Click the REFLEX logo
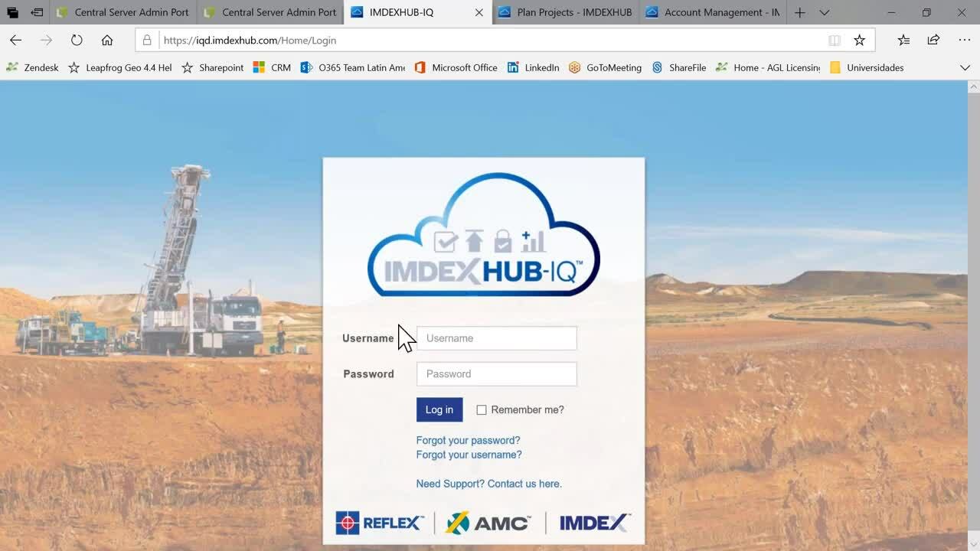980x551 pixels. coord(379,523)
